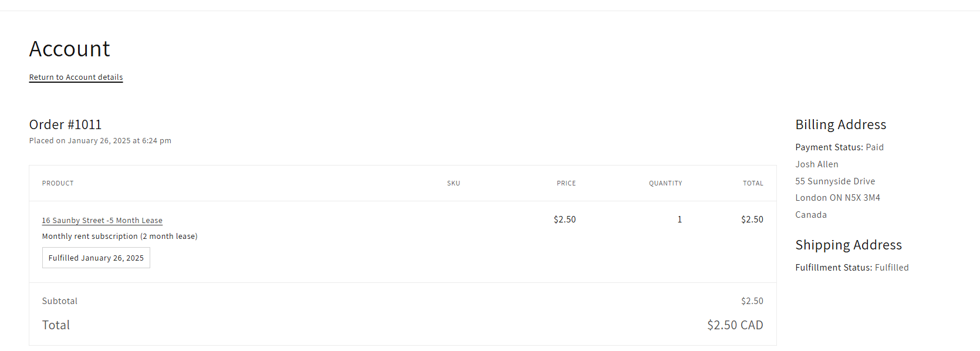This screenshot has width=980, height=351.
Task: Click the Shipping Address heading
Action: 848,245
